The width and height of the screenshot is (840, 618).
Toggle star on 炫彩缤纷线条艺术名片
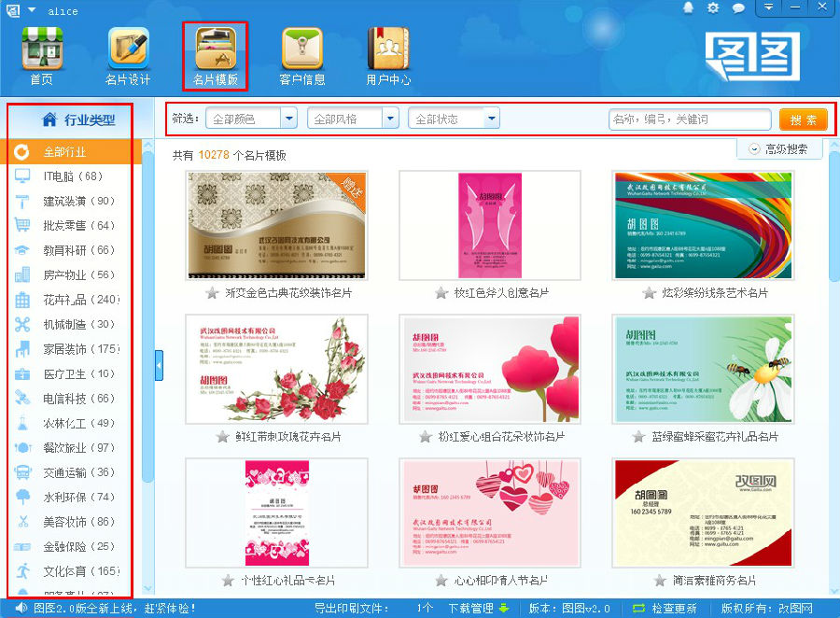tap(650, 293)
